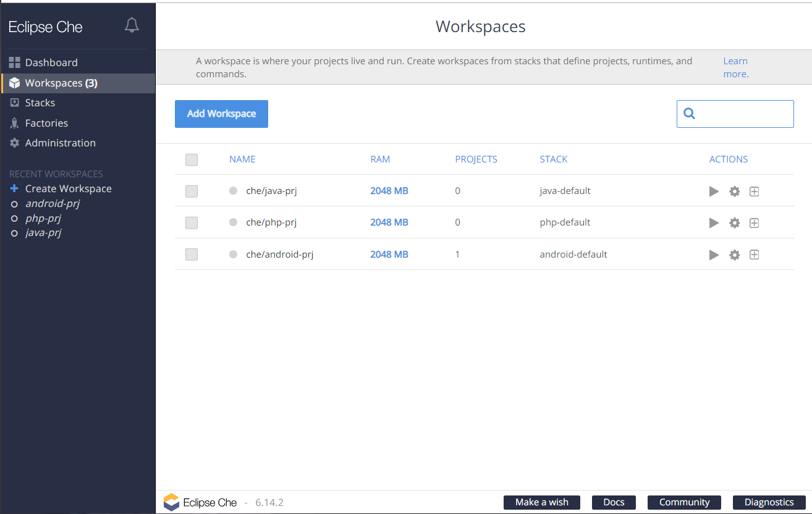The width and height of the screenshot is (812, 514).
Task: Open che/android-prj workspace name
Action: click(x=280, y=254)
